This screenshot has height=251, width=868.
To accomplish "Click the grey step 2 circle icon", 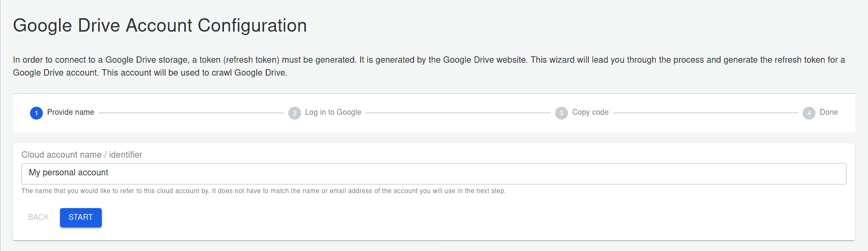I will (x=295, y=113).
